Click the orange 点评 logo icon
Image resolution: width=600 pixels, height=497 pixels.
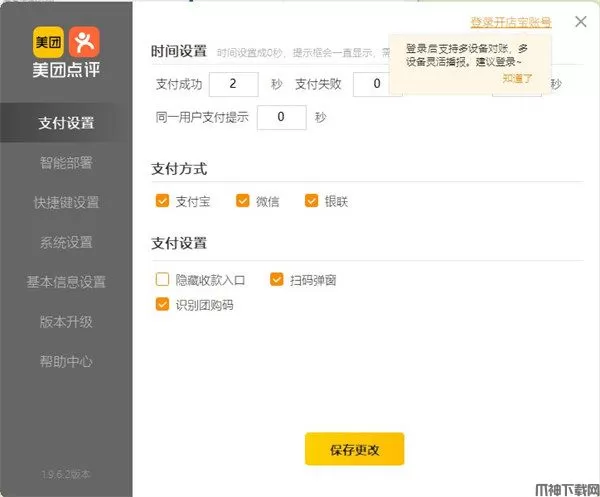[x=84, y=41]
